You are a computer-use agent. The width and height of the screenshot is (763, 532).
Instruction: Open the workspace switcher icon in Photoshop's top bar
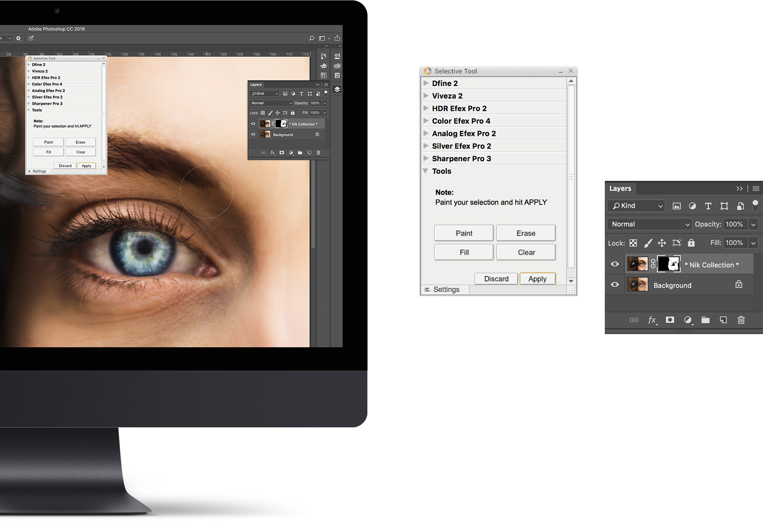[322, 38]
